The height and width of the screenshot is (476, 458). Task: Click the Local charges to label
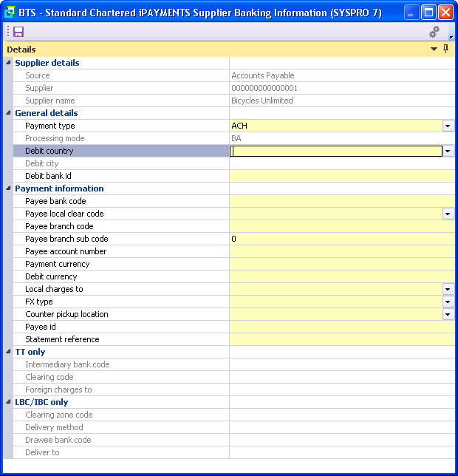[54, 289]
